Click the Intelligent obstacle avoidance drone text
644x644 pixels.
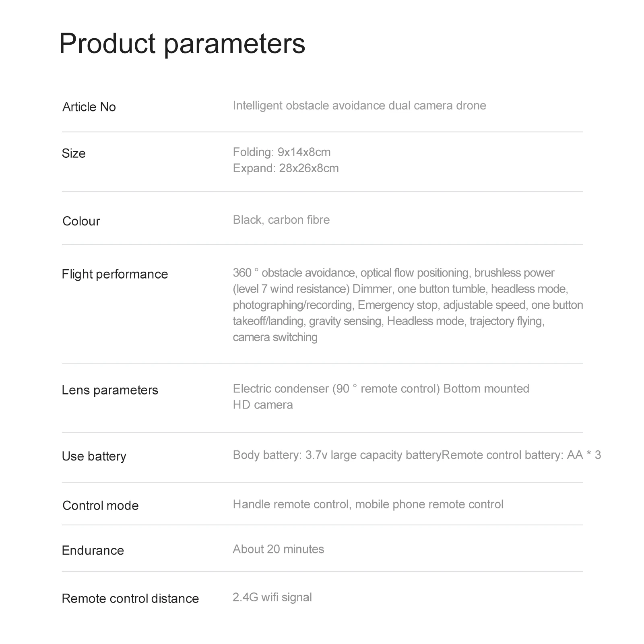pyautogui.click(x=359, y=105)
